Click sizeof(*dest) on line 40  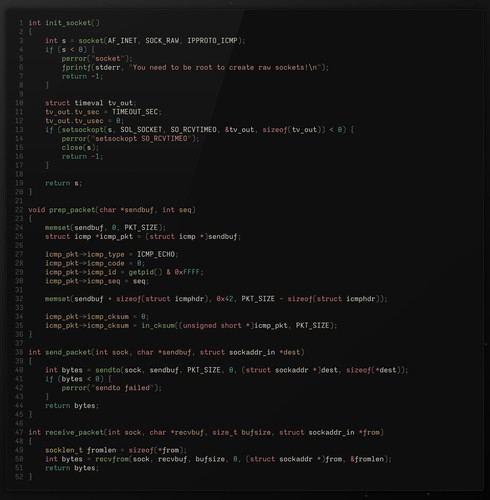[x=373, y=370]
